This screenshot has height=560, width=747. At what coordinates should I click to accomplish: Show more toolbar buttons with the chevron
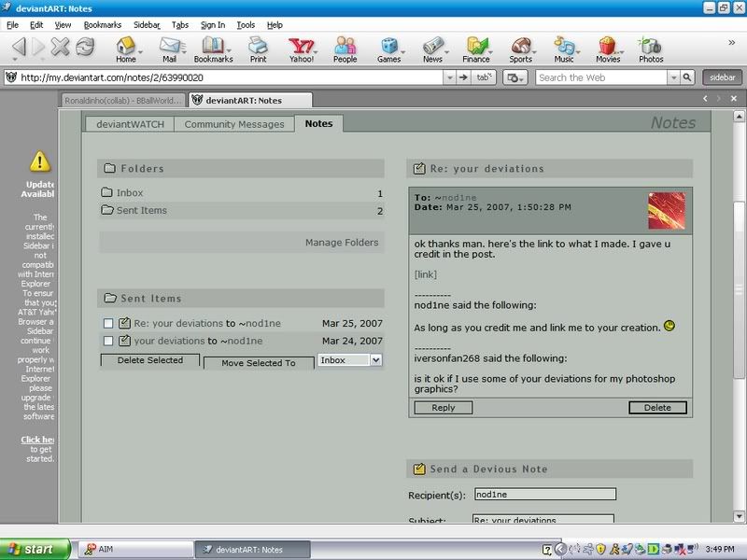click(x=732, y=43)
